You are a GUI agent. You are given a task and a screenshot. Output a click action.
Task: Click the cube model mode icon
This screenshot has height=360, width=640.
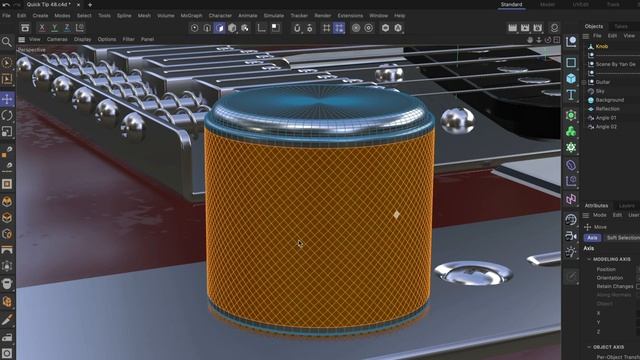click(x=232, y=28)
